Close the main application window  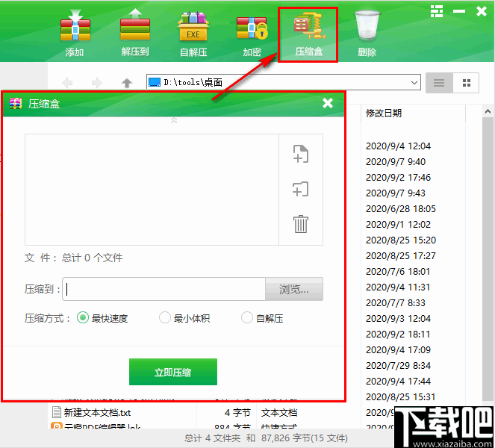tap(482, 11)
